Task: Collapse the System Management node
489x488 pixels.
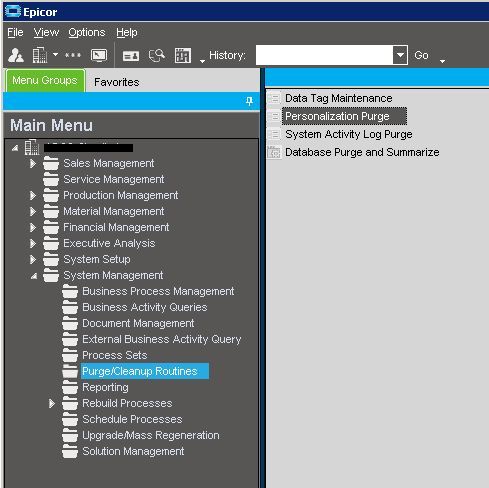Action: 34,276
